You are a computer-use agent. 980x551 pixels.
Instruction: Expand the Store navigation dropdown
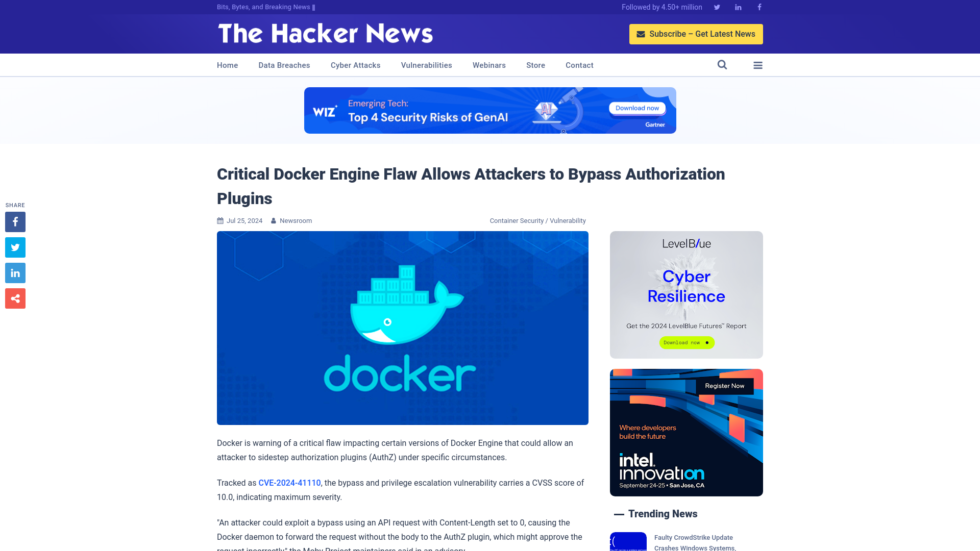click(x=535, y=65)
